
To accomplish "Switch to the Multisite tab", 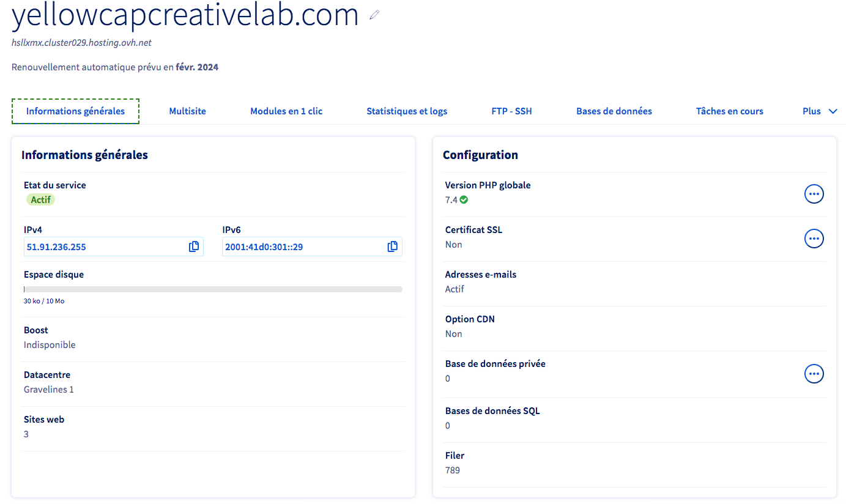I will coord(187,111).
